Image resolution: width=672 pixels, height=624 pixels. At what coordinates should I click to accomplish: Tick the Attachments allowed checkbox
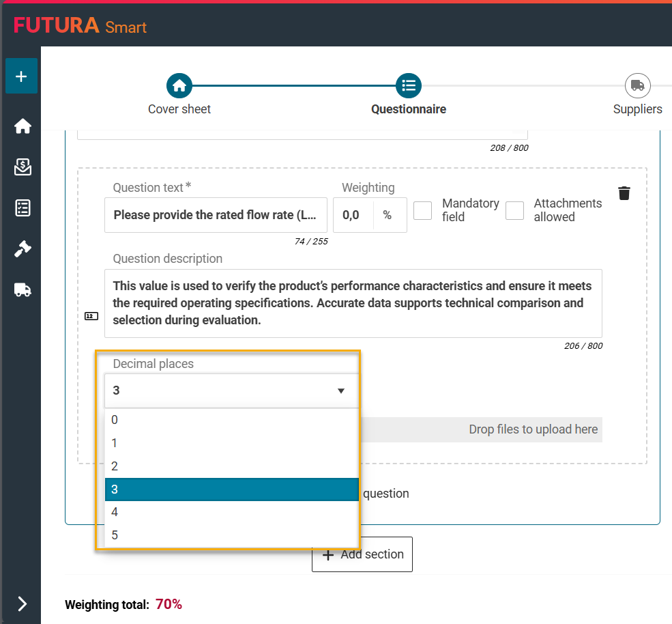pyautogui.click(x=514, y=210)
